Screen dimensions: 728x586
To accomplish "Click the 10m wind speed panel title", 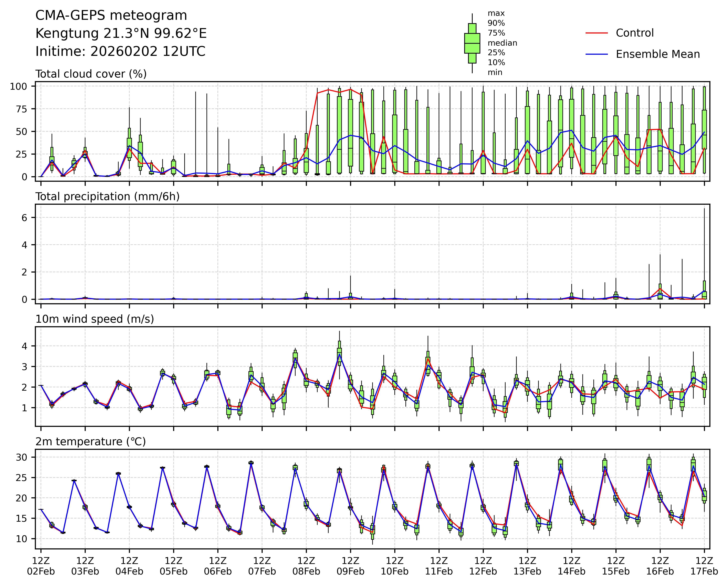I will coord(95,319).
